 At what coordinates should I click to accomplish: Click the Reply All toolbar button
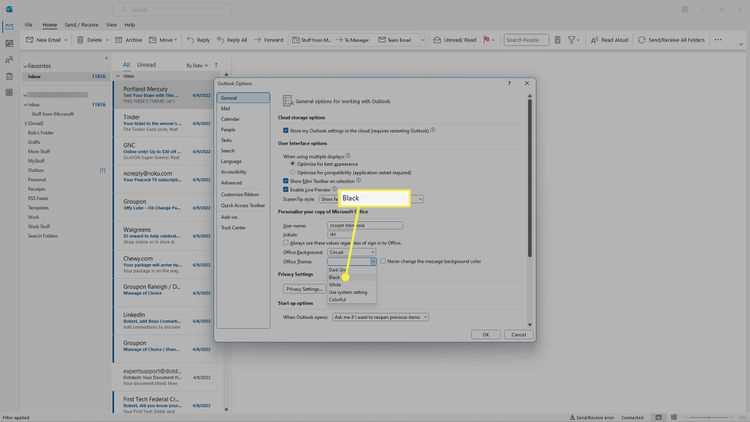pyautogui.click(x=232, y=40)
